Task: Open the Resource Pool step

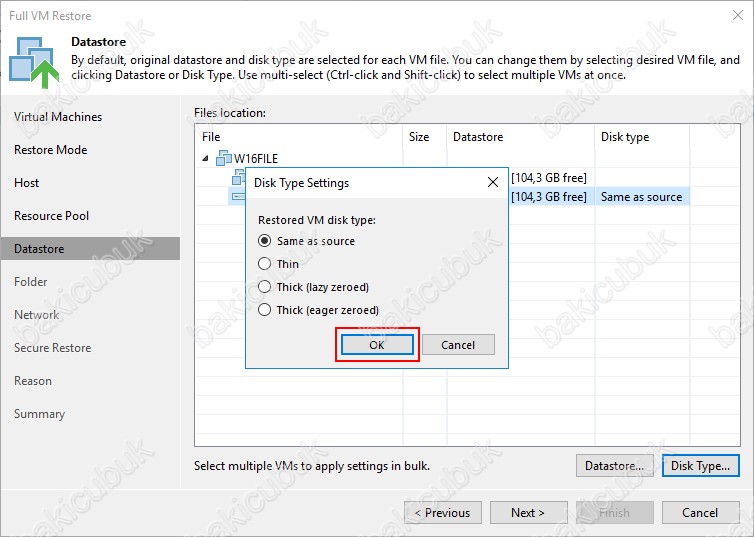Action: (51, 215)
